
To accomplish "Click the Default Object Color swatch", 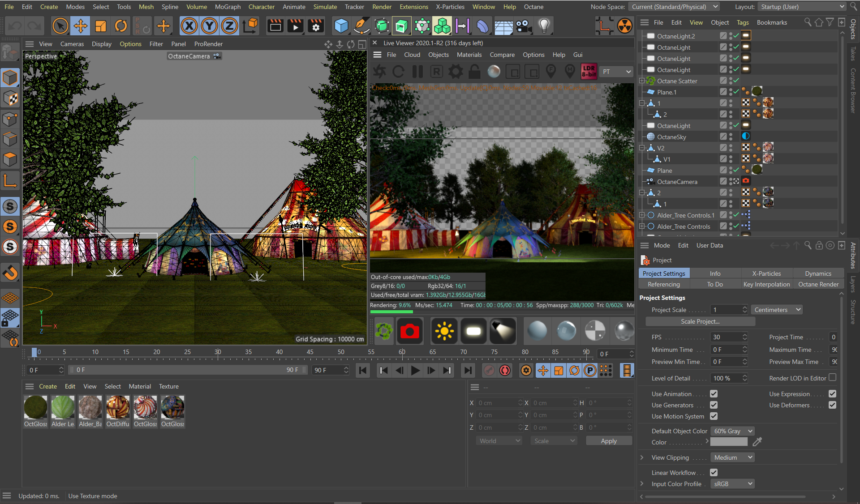I will click(x=729, y=442).
